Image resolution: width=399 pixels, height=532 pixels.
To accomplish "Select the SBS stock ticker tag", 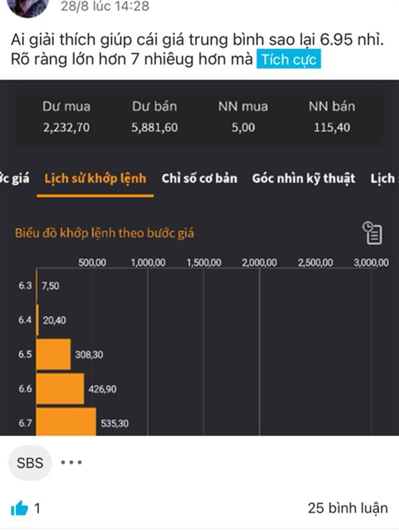I will pyautogui.click(x=29, y=462).
